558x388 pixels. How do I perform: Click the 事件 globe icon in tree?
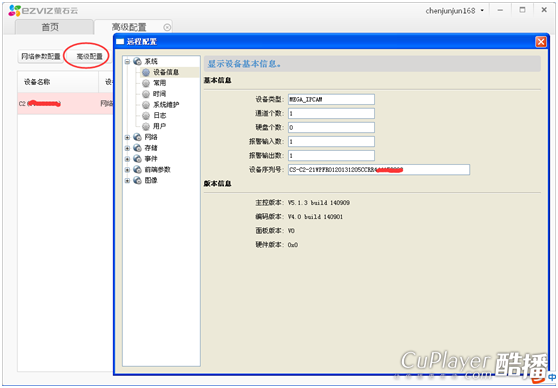coord(137,159)
